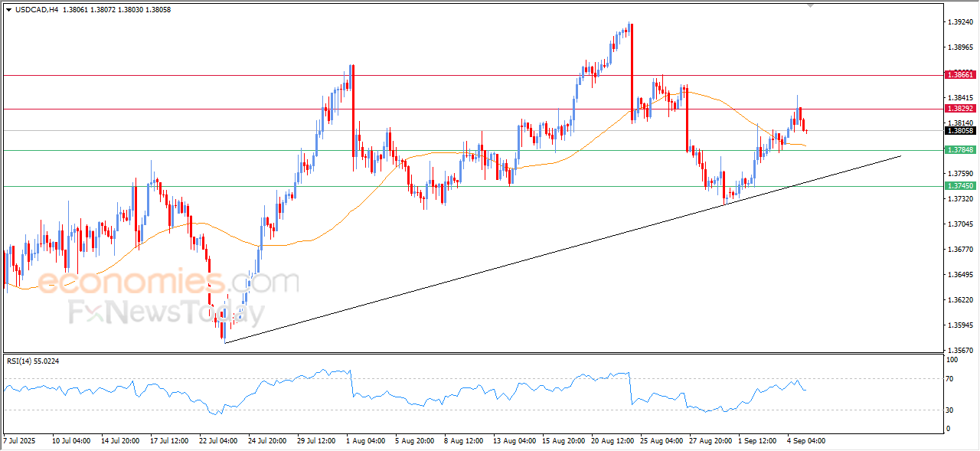Click the black 1.38058 current price tag
Viewport: 980px width, 451px height.
click(960, 131)
